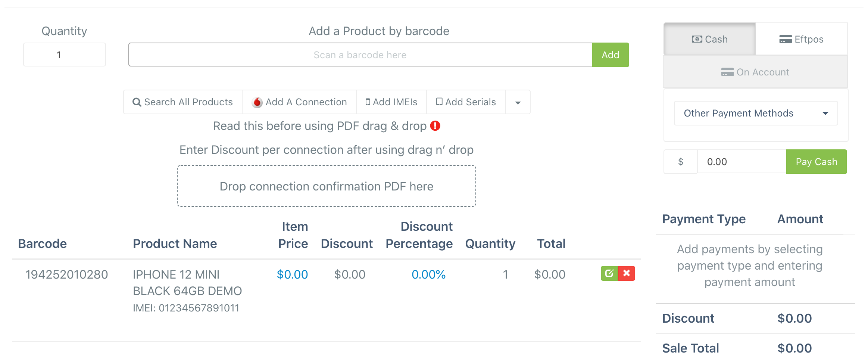Click the cash note icon on the Cash tab
This screenshot has width=868, height=360.
click(x=697, y=39)
